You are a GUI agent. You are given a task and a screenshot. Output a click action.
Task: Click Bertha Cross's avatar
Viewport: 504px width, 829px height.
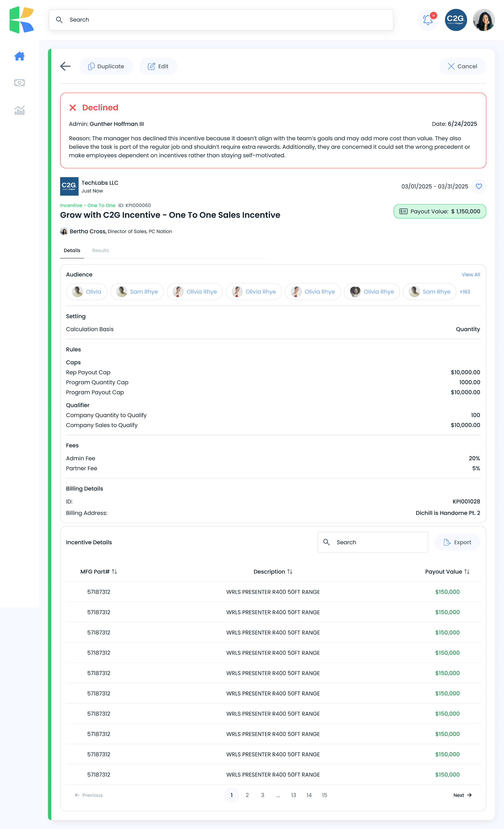point(64,232)
